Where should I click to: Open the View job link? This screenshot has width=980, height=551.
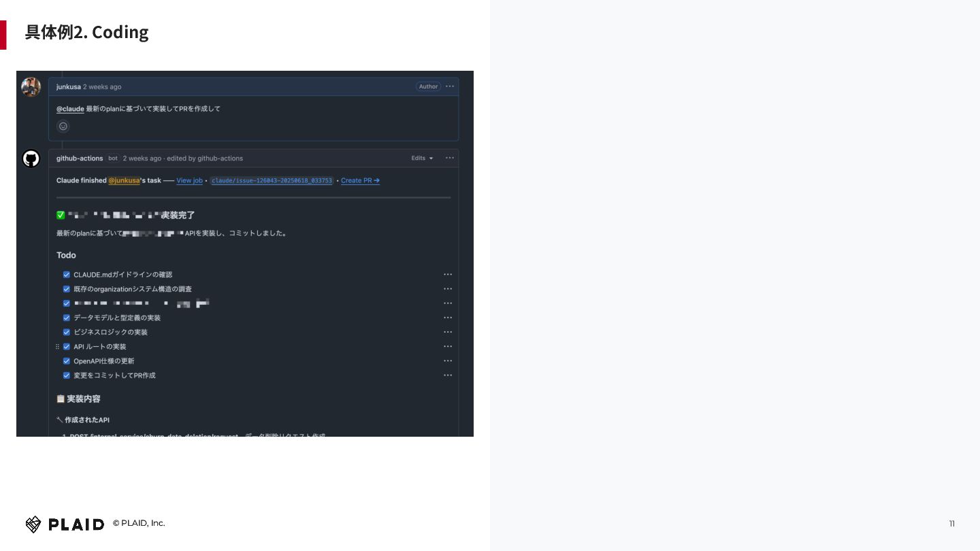coord(189,180)
